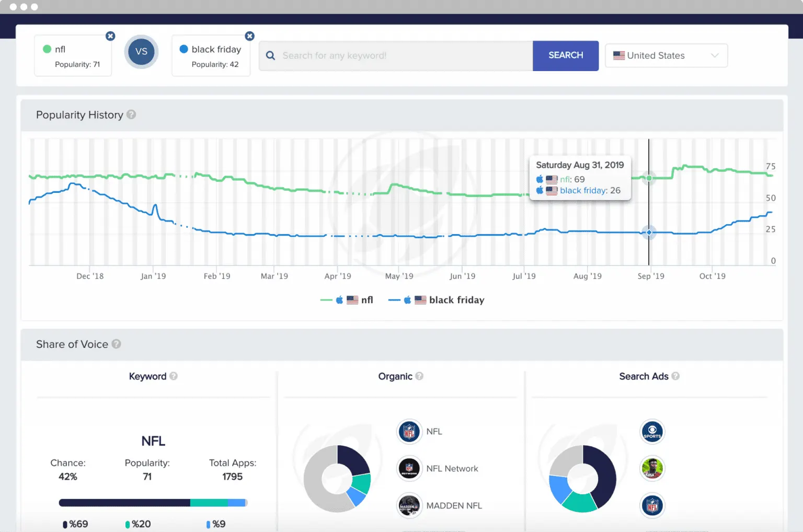Remove the black friday keyword chip
803x532 pixels.
[250, 36]
